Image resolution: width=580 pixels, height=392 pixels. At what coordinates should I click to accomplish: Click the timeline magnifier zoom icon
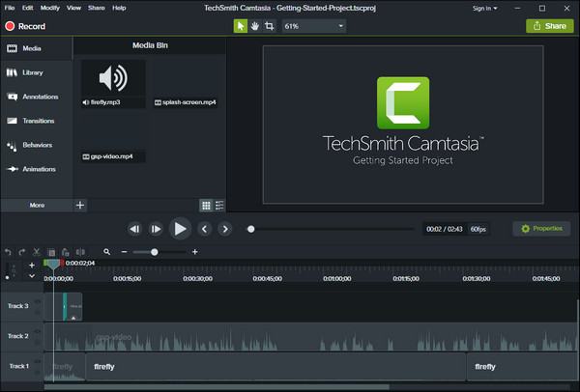[x=107, y=252]
